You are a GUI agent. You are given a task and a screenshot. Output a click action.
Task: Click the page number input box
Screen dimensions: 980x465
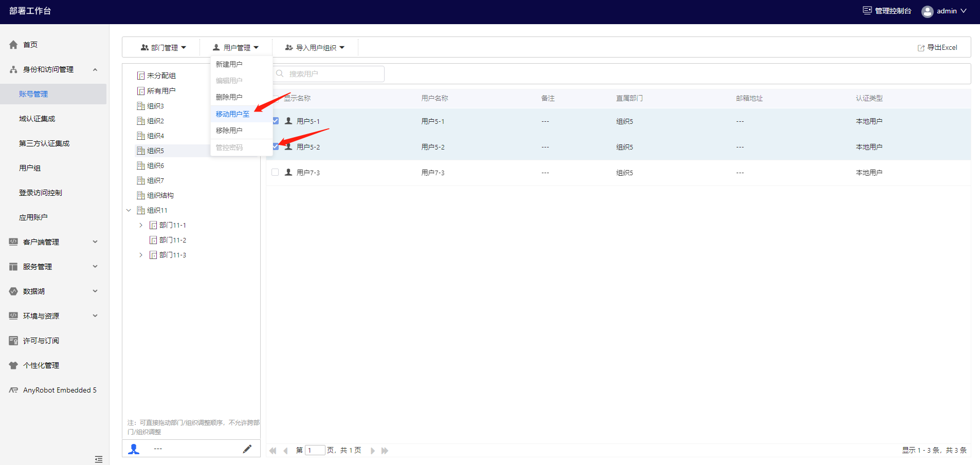point(315,451)
